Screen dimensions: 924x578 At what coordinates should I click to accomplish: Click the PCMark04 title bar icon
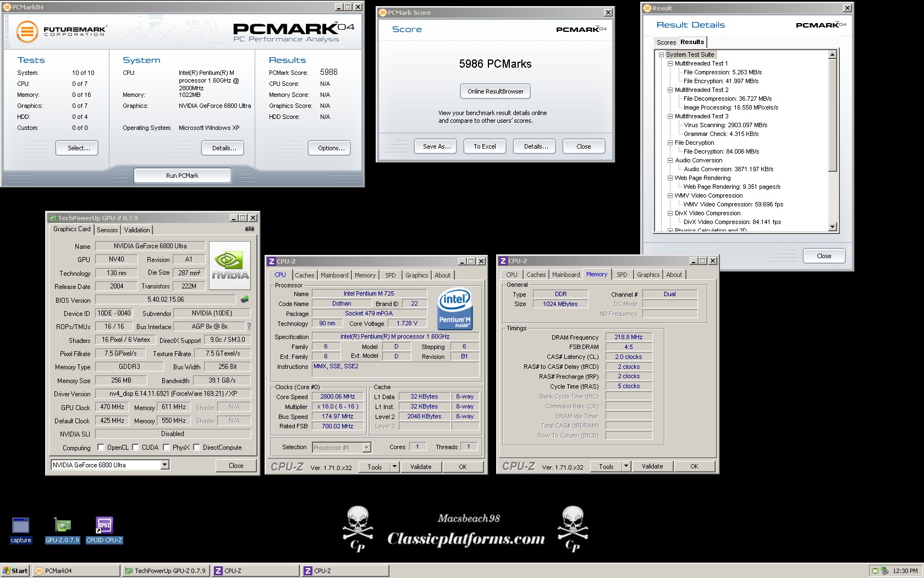pos(8,7)
